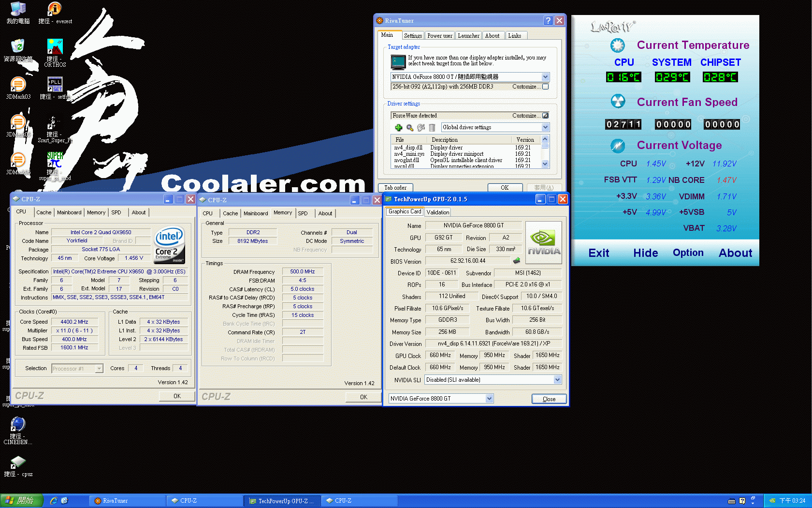Click the BIOS save chip icon in GPU-Z
The height and width of the screenshot is (508, 812).
(517, 261)
